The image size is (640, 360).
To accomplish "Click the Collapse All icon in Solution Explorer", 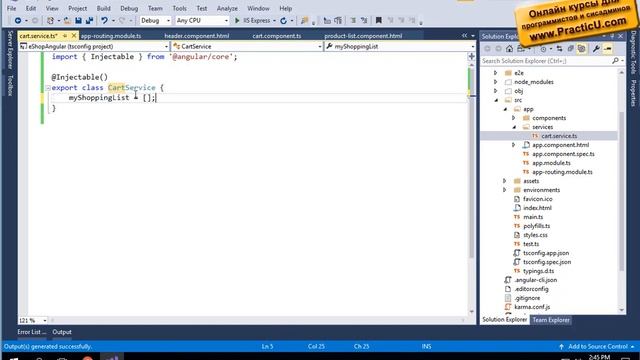I will pyautogui.click(x=571, y=49).
